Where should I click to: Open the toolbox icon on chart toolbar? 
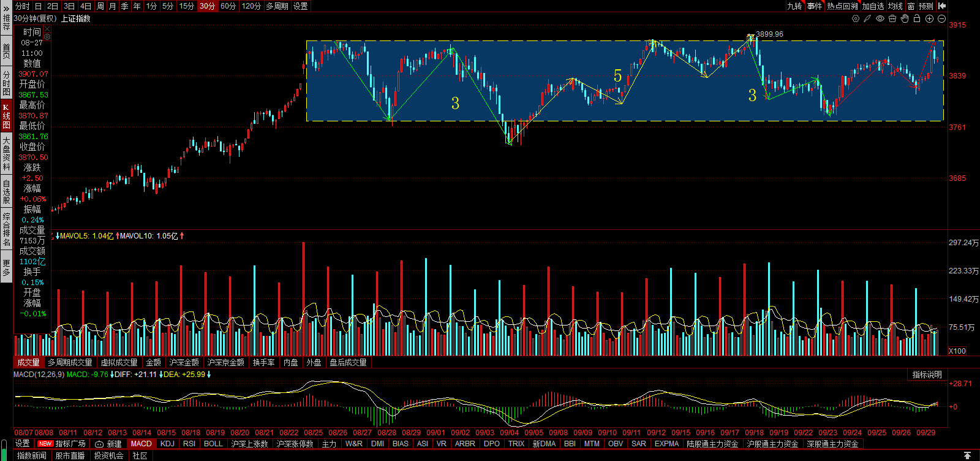892,18
